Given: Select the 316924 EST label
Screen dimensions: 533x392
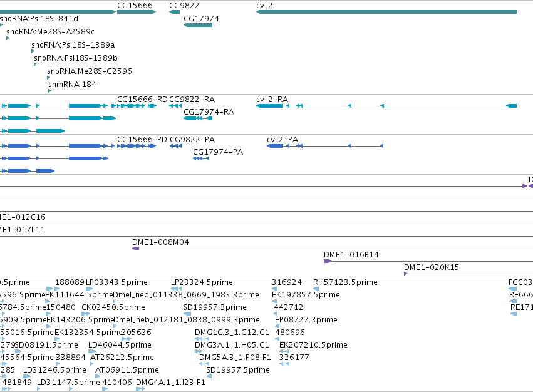Looking at the screenshot, I should click(x=287, y=282).
